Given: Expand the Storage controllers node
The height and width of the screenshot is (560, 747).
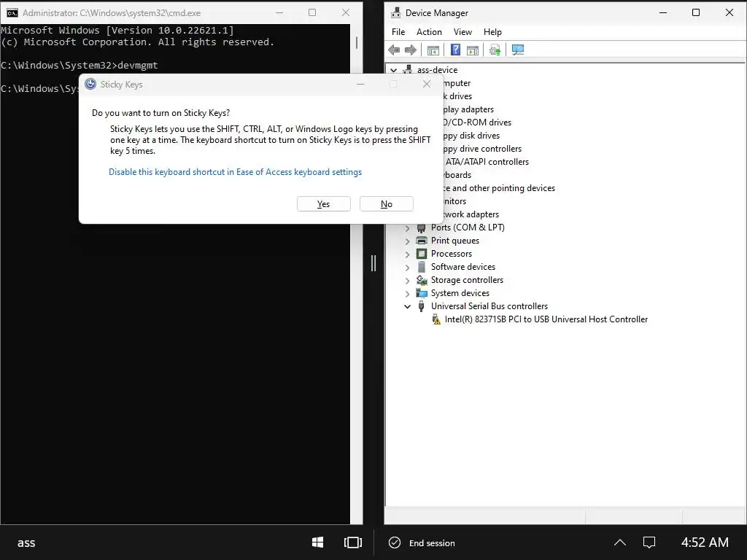Looking at the screenshot, I should [x=407, y=281].
